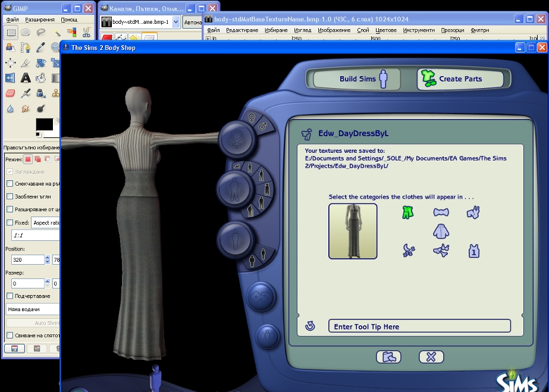
Task: Select the Free Select lasso tool
Action: pyautogui.click(x=40, y=33)
